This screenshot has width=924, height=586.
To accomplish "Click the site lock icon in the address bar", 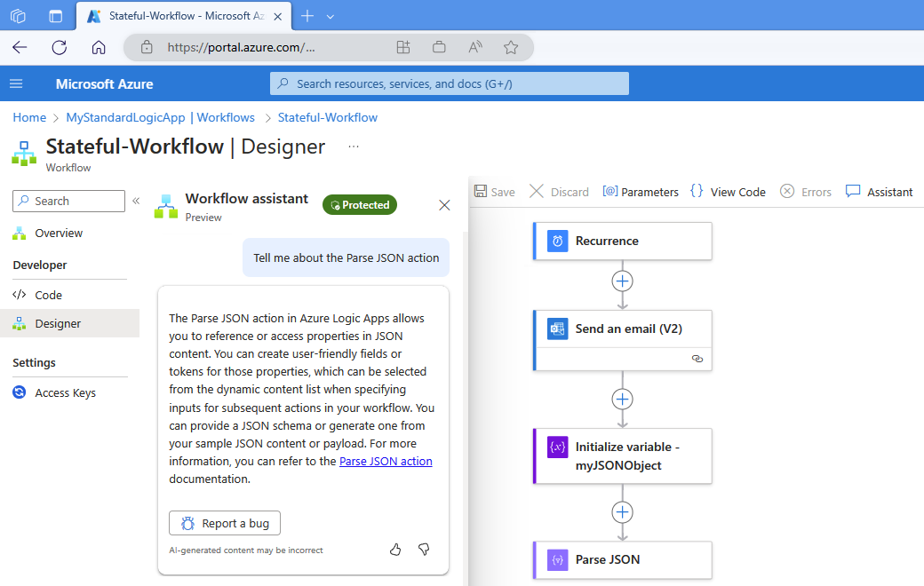I will pyautogui.click(x=147, y=47).
